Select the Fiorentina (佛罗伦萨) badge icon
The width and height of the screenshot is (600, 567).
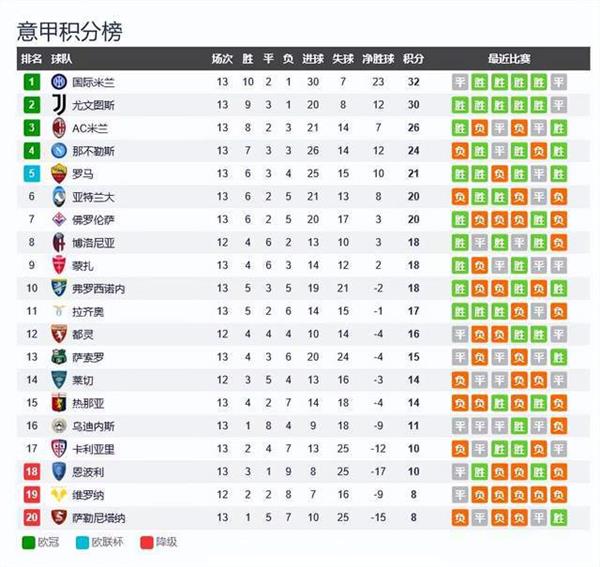click(59, 220)
